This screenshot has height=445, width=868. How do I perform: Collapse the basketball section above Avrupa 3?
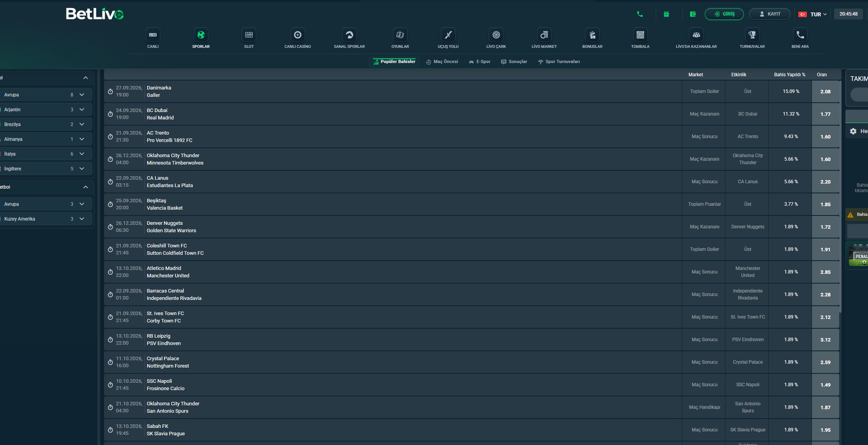[x=86, y=187]
